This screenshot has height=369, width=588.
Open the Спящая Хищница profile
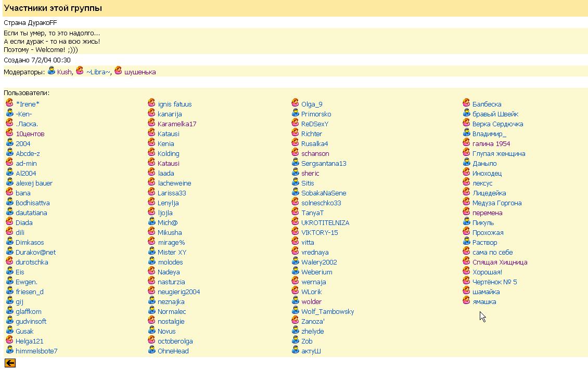(500, 262)
